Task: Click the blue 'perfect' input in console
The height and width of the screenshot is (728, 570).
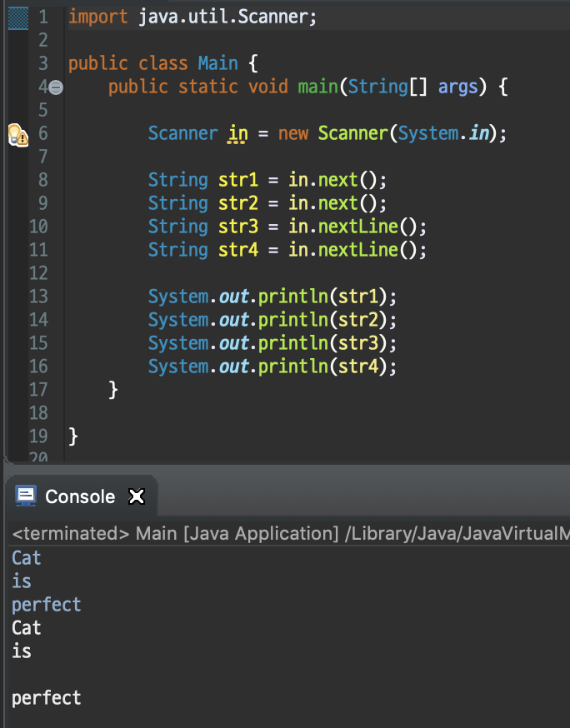Action: [47, 605]
